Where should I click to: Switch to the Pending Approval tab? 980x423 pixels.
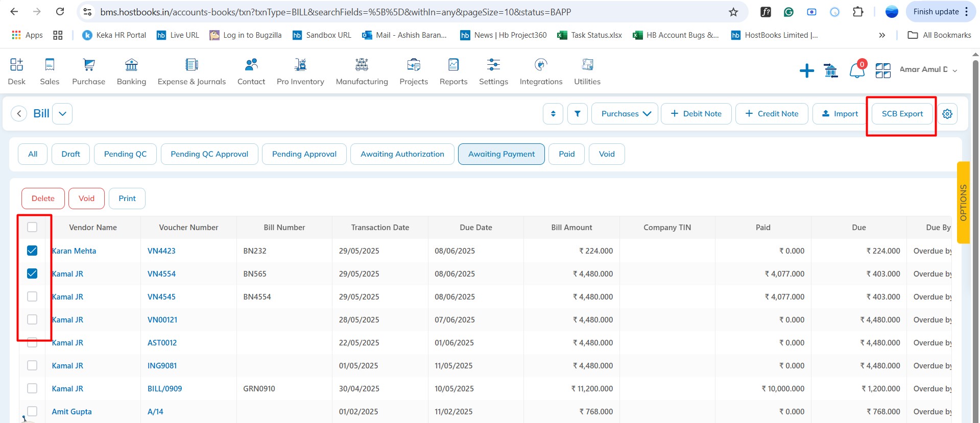304,154
